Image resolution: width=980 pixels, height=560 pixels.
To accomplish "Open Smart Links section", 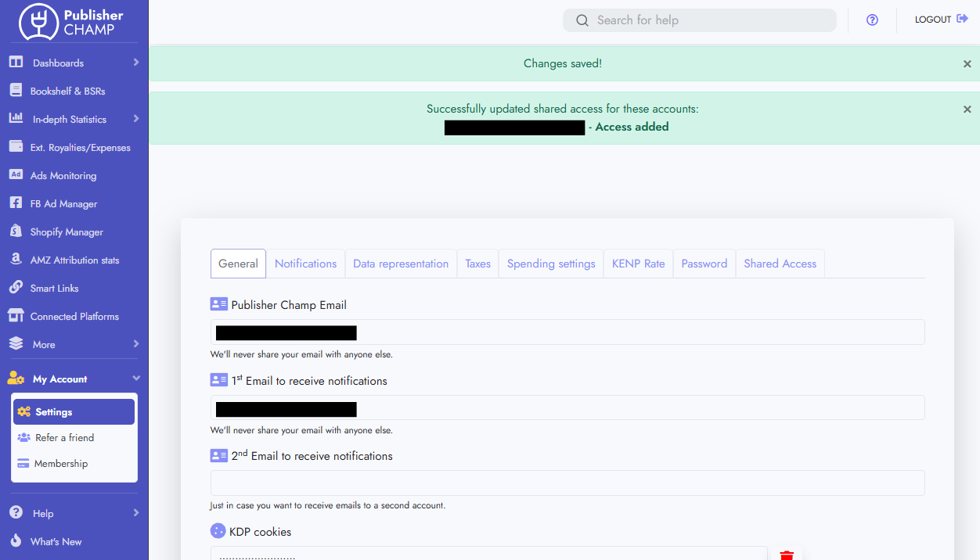I will pos(54,289).
